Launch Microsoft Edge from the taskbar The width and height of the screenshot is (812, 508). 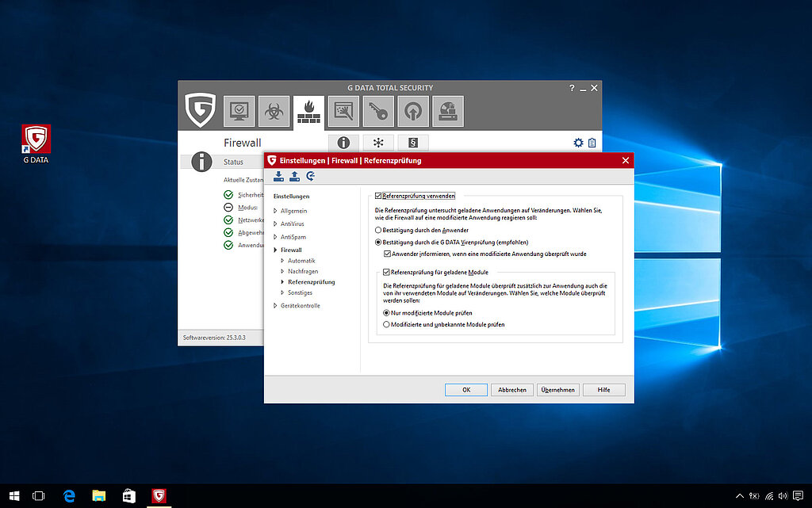coord(70,496)
